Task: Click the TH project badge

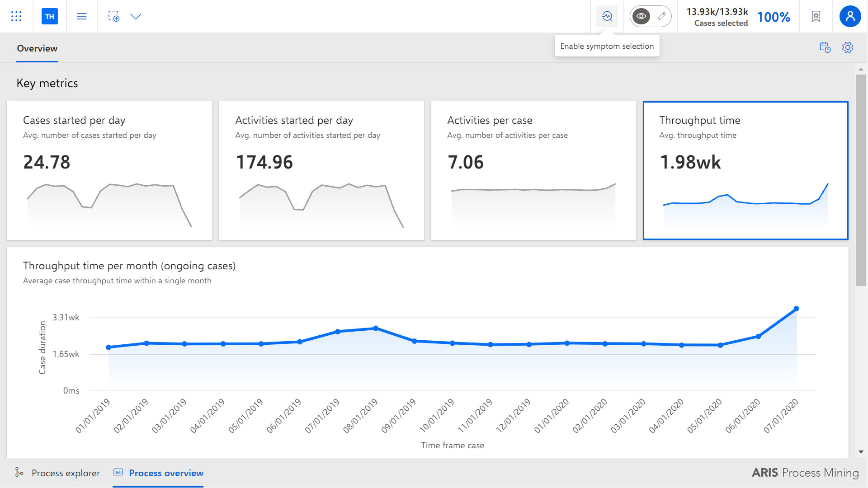Action: [x=50, y=16]
